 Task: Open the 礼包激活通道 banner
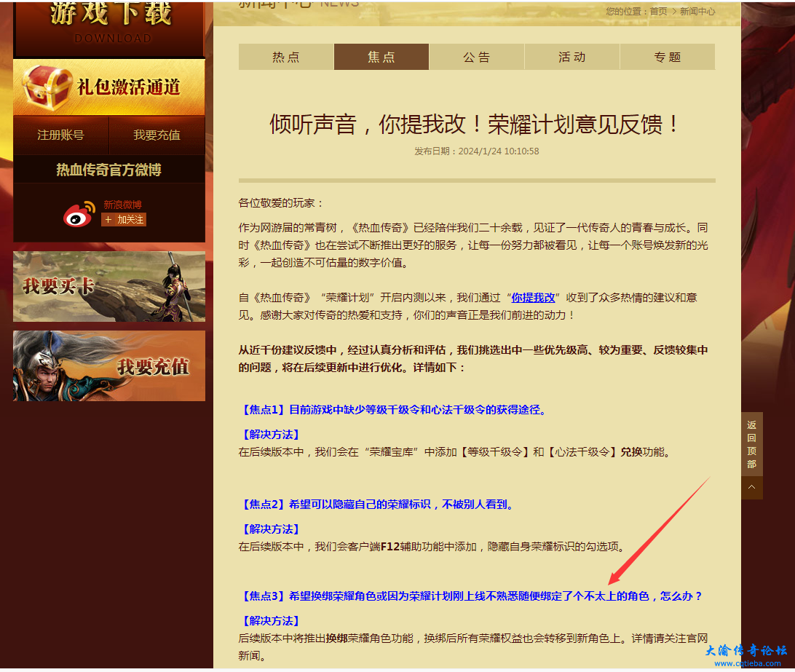tap(109, 87)
